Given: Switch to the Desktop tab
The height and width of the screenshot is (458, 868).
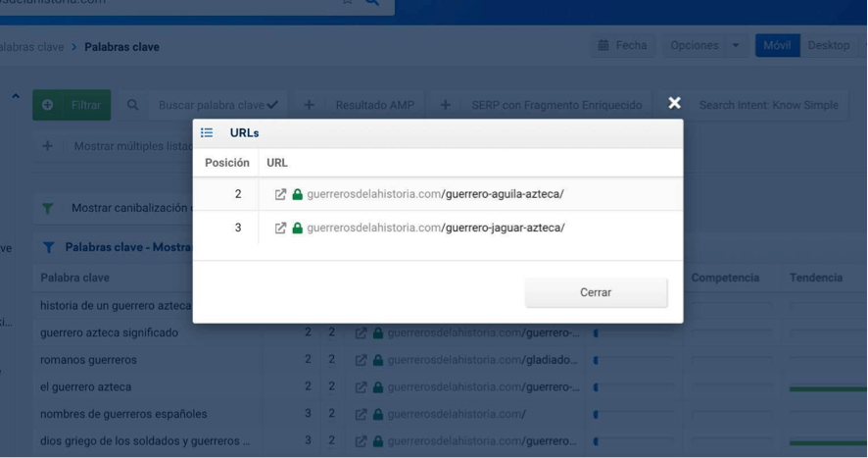Looking at the screenshot, I should point(828,45).
